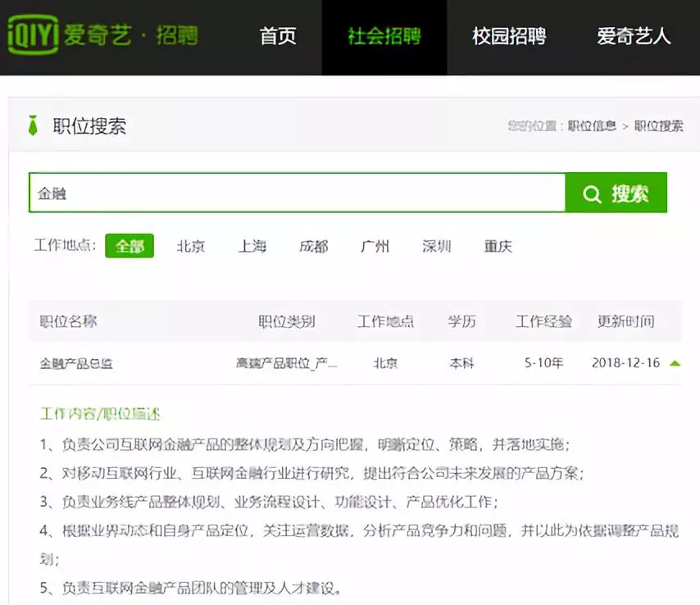Click the job keyword search field
700x605 pixels.
pos(297,193)
